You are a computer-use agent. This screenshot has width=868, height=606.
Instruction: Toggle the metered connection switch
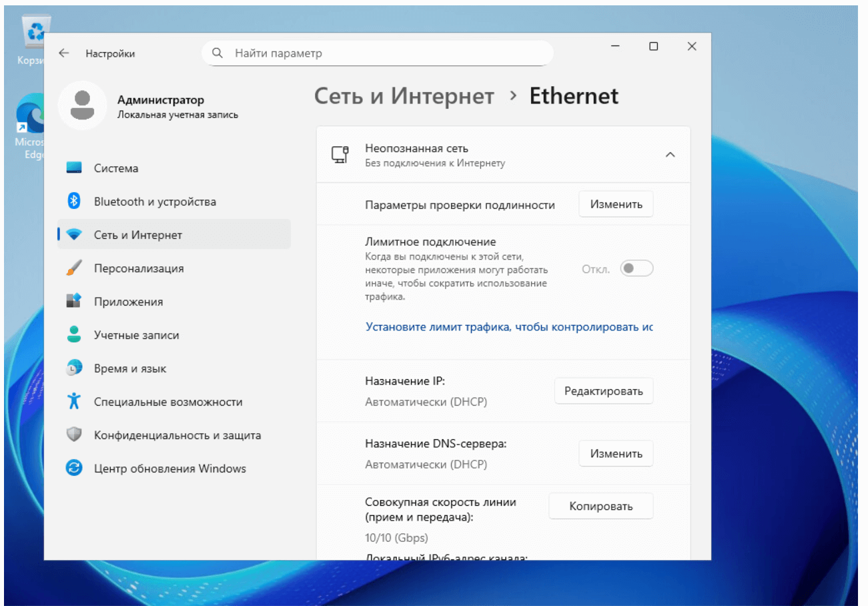(636, 269)
